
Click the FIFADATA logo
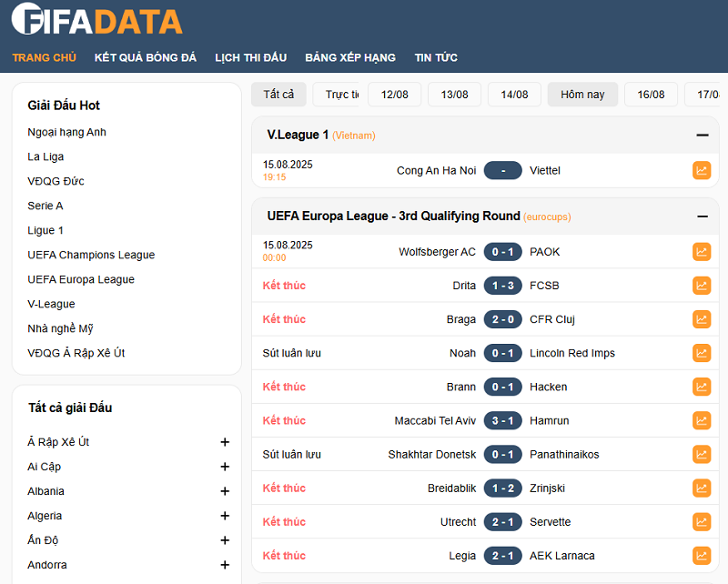[x=97, y=20]
